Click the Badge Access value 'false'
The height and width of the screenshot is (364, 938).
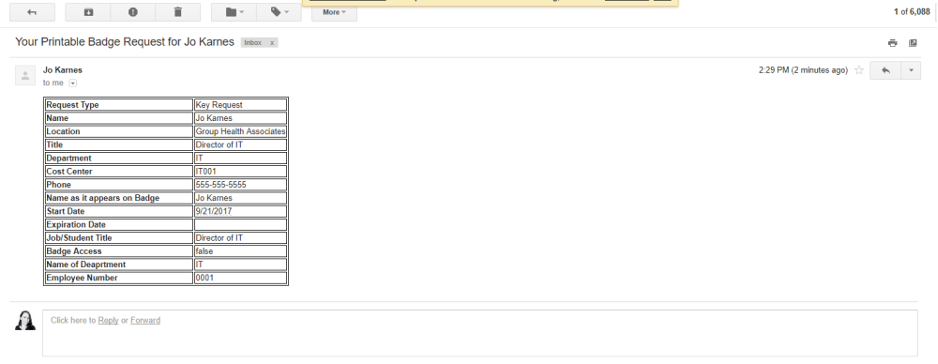click(x=240, y=251)
